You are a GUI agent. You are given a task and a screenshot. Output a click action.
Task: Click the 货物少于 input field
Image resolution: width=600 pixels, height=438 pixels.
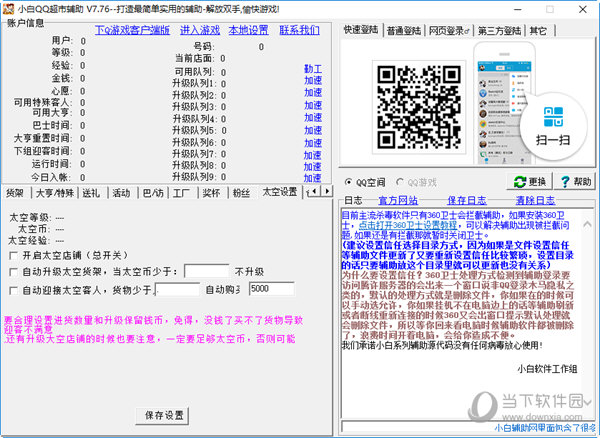[178, 290]
